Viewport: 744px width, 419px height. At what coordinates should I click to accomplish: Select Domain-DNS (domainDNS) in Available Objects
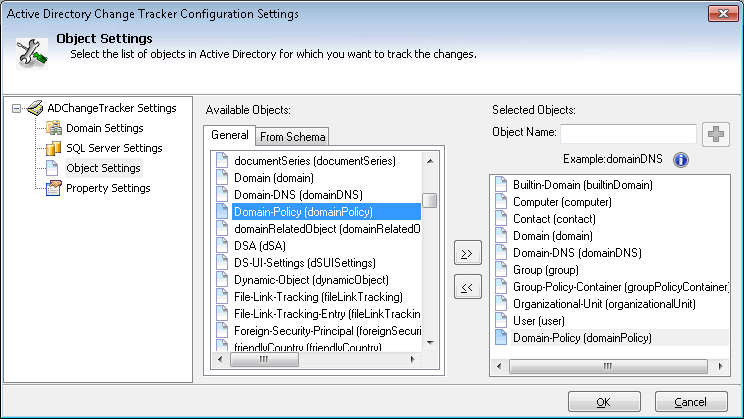(298, 195)
